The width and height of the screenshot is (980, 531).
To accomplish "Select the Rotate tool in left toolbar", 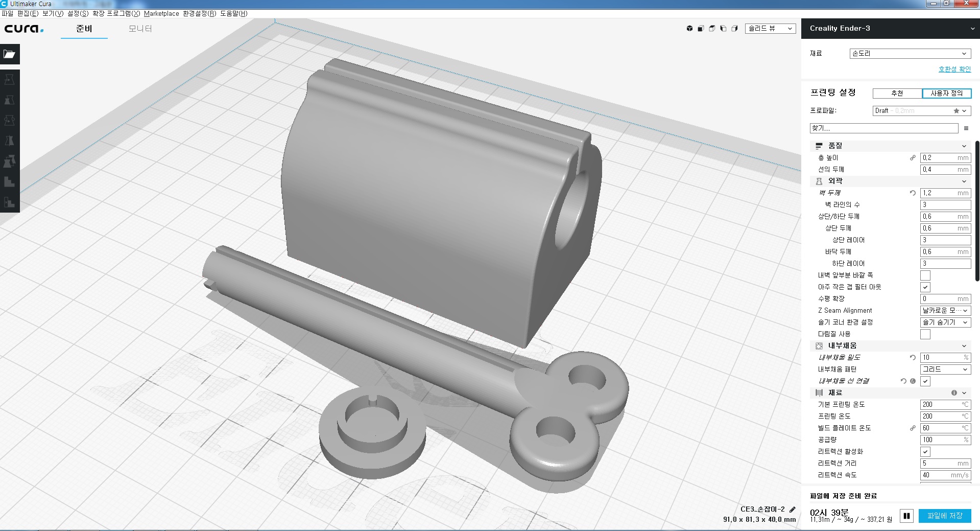I will pos(10,121).
